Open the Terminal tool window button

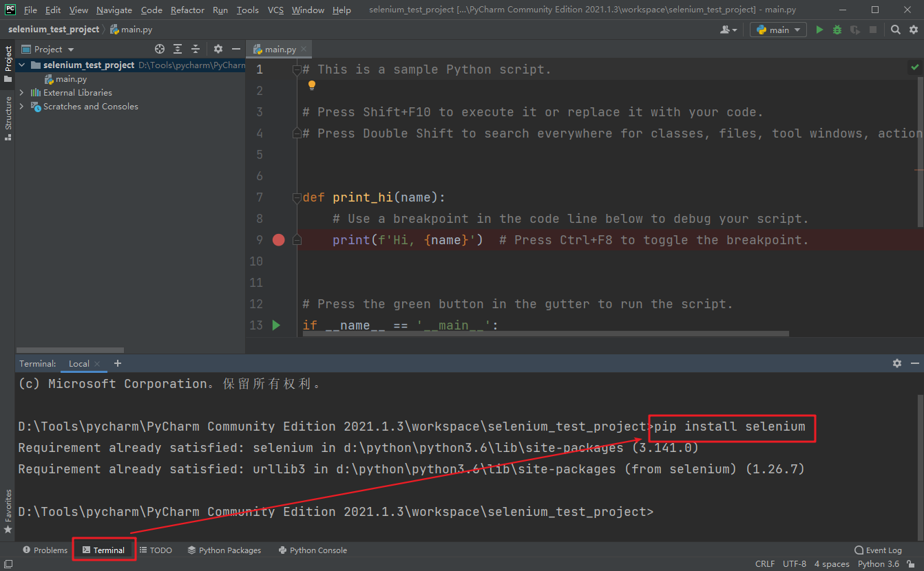pyautogui.click(x=104, y=550)
